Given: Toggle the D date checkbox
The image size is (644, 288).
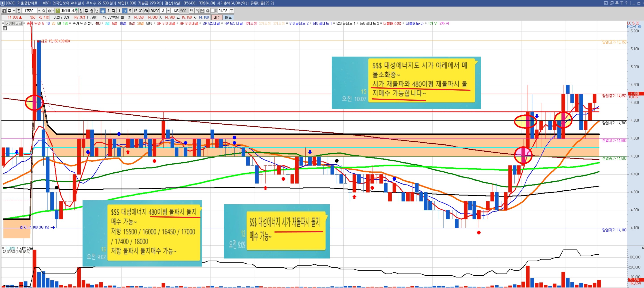Looking at the screenshot, I should point(213,11).
